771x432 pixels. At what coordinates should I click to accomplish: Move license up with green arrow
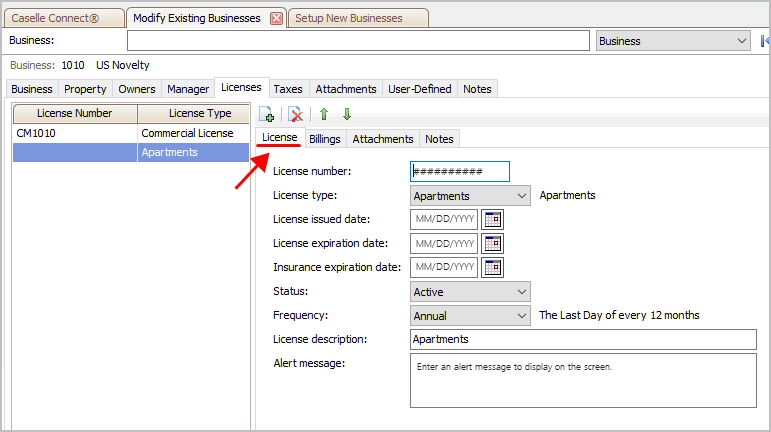324,115
